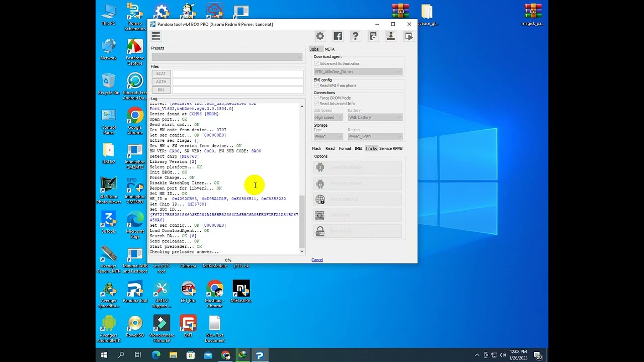The width and height of the screenshot is (644, 362).
Task: Open Minimal ADB and Fastboot shortcut
Action: (135, 259)
